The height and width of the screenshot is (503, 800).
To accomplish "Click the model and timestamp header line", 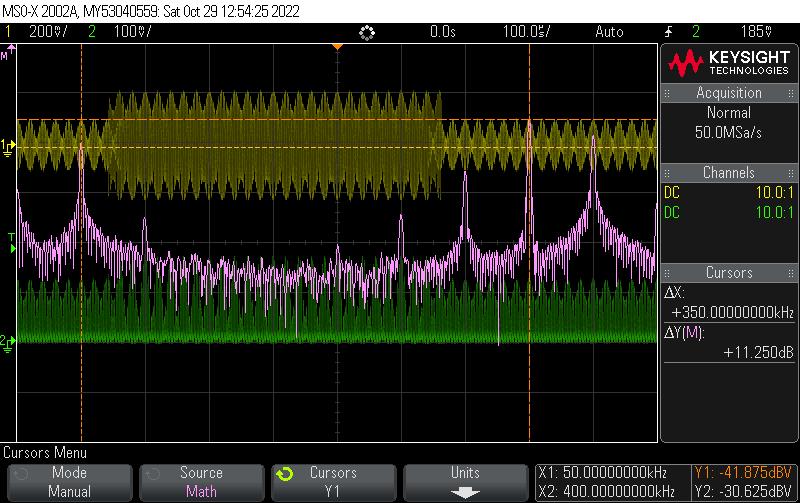I will 151,11.
